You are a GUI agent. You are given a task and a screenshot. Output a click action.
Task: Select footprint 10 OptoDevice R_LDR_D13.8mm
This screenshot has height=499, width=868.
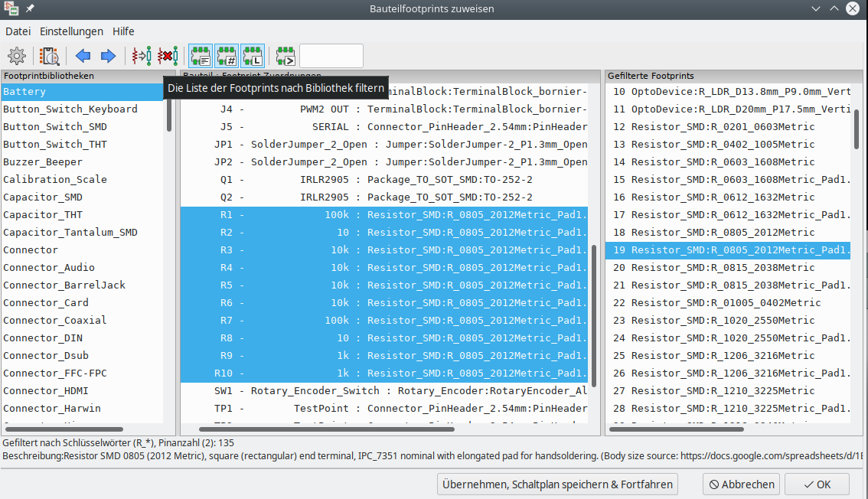728,92
